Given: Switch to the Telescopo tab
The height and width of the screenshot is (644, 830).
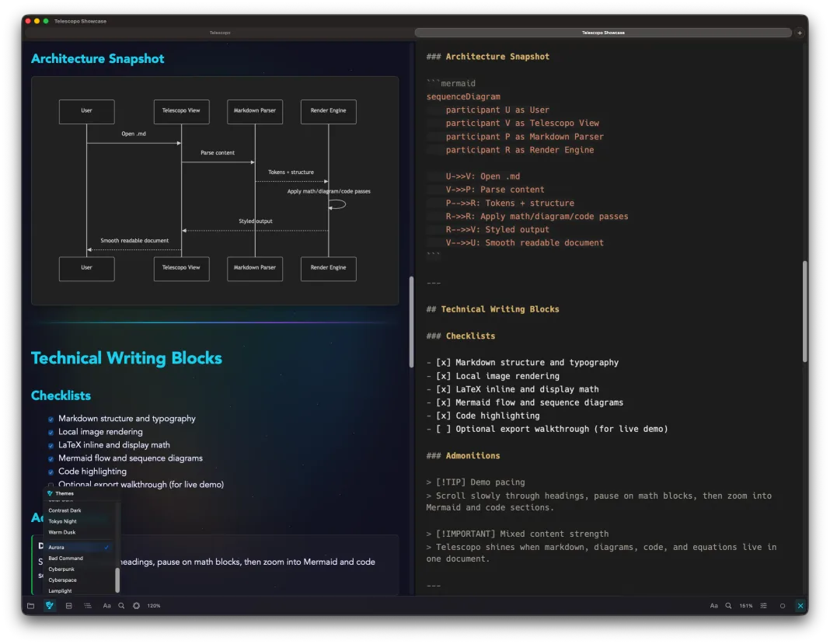Looking at the screenshot, I should click(220, 33).
